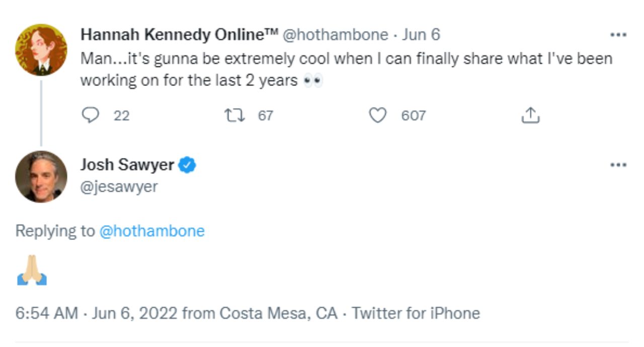Click the @jesawyer handle

click(x=119, y=187)
